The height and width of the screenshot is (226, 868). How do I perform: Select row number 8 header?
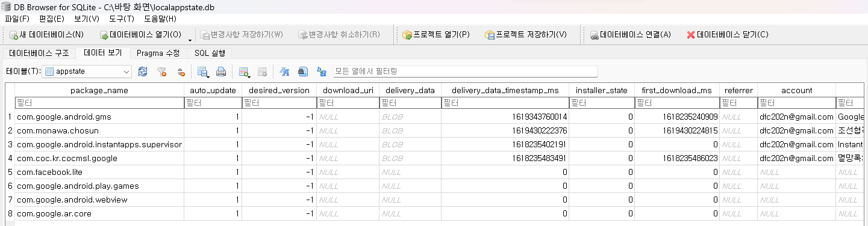[10, 213]
